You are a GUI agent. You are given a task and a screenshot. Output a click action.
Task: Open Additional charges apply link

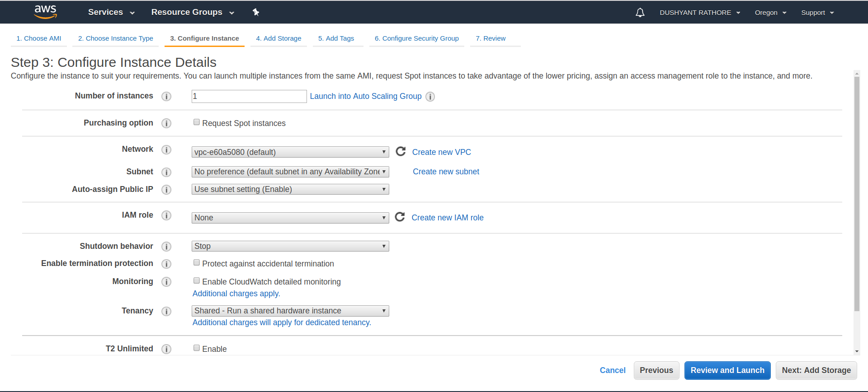point(236,294)
